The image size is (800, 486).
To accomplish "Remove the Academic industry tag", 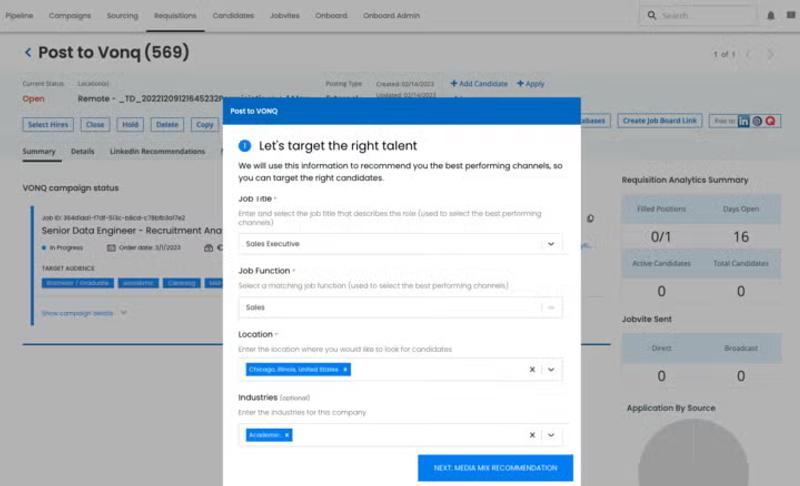I will tap(287, 435).
